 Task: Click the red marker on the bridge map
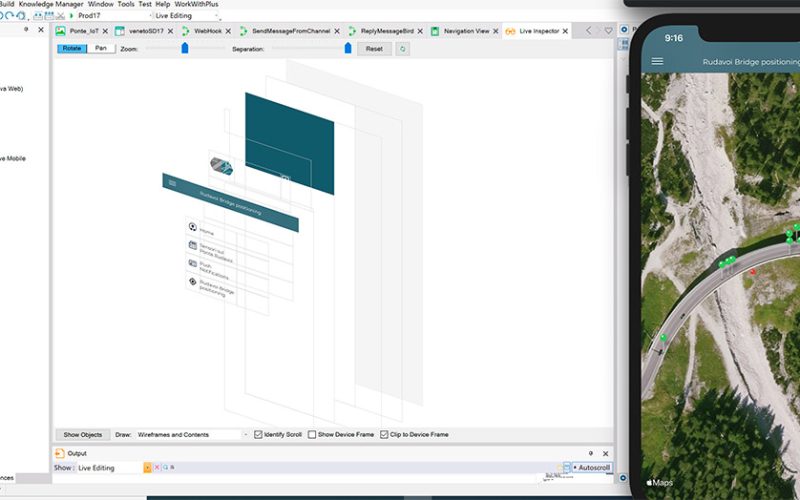tap(753, 272)
